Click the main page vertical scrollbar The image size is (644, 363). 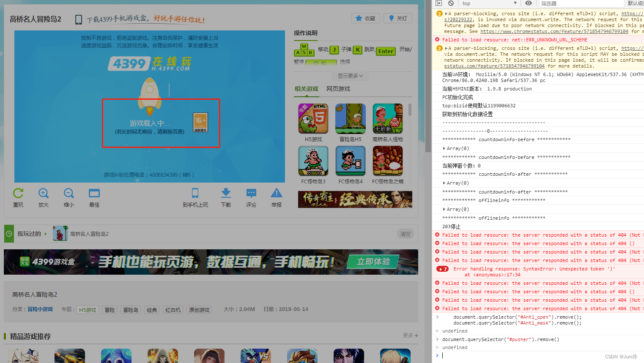pos(428,76)
